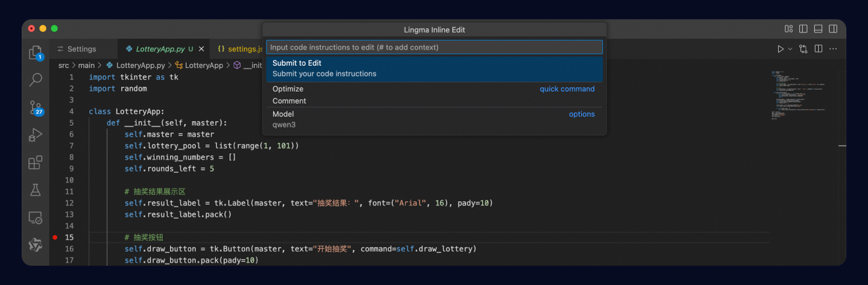Toggle the bottom panel layout icon

(818, 29)
